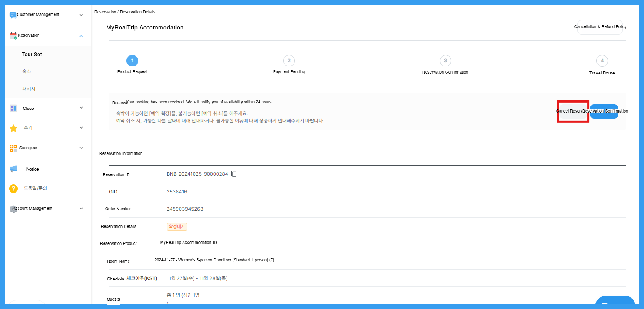Expand the Account Management chevron
The width and height of the screenshot is (644, 309).
point(81,209)
